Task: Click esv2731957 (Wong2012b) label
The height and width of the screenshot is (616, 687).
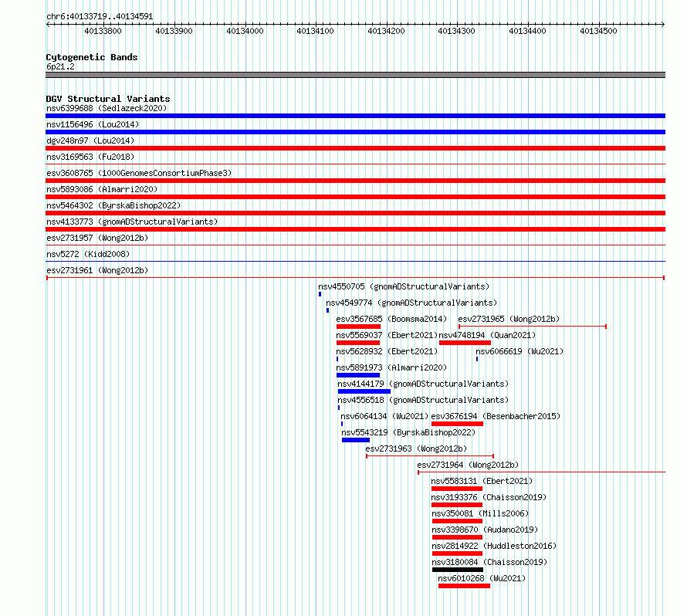Action: (97, 238)
